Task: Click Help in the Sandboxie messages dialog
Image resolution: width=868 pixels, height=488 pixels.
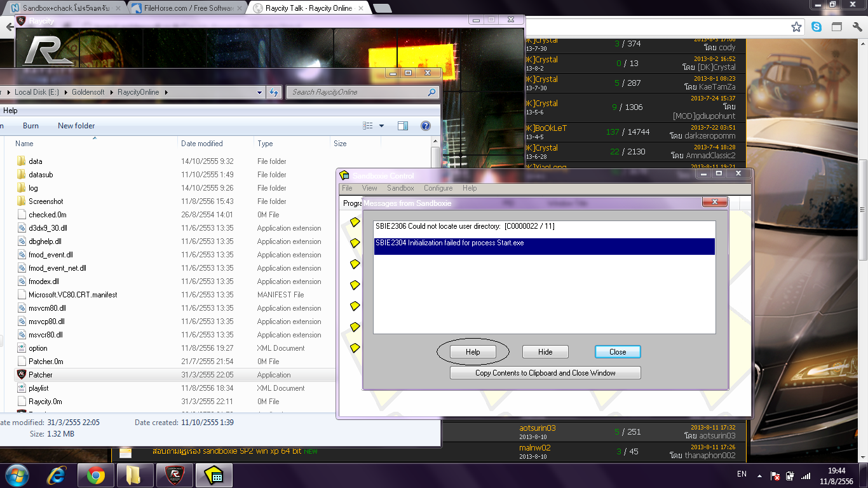Action: 473,352
